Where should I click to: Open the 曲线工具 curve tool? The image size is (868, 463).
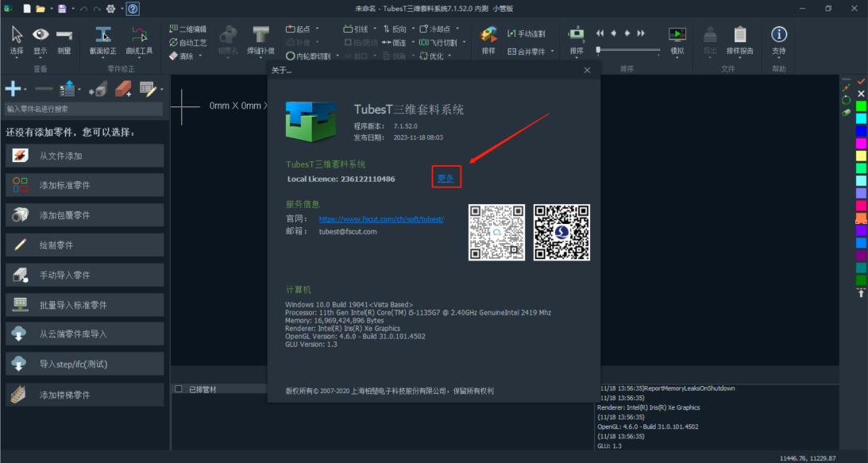pyautogui.click(x=139, y=40)
